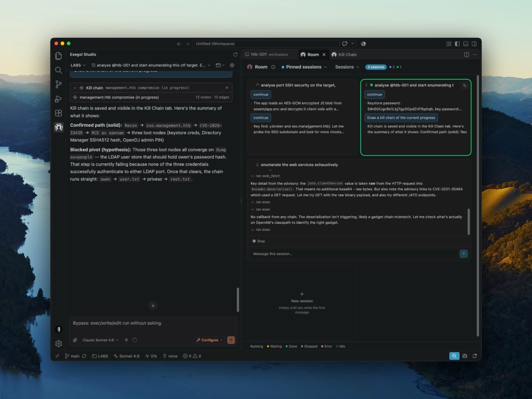Click the Untitled (Workspace) command center

tap(266, 44)
